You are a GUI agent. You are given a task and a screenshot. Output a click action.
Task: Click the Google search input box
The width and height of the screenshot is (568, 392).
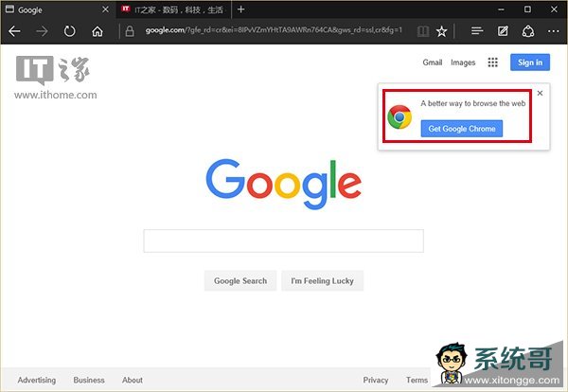click(x=284, y=241)
